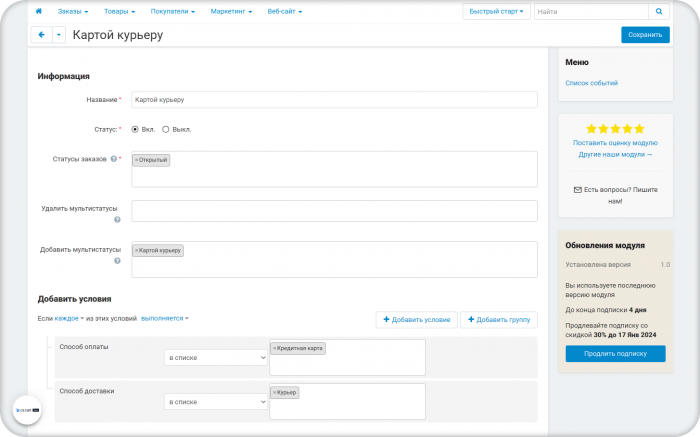
Task: Open the Заказы menu
Action: pyautogui.click(x=73, y=12)
